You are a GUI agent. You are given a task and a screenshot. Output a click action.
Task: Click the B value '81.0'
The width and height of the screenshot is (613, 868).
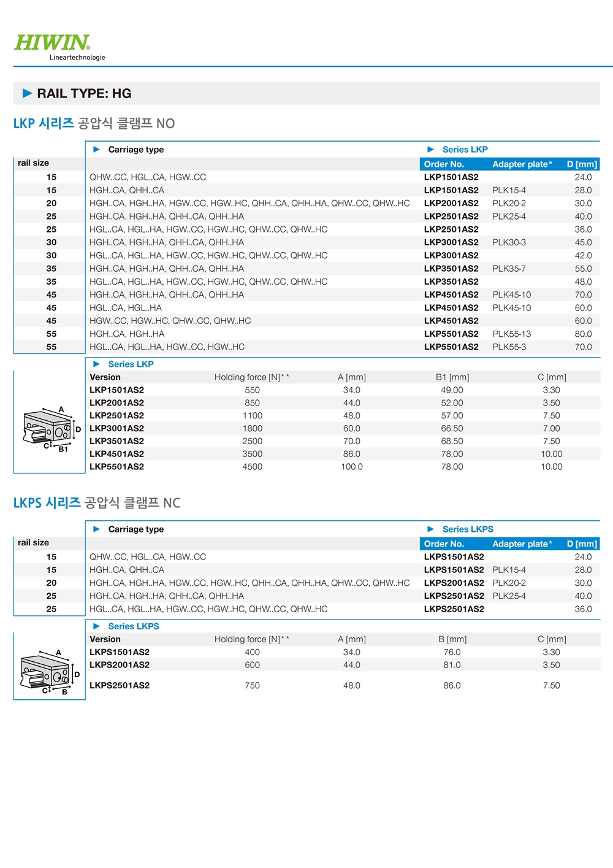[452, 665]
